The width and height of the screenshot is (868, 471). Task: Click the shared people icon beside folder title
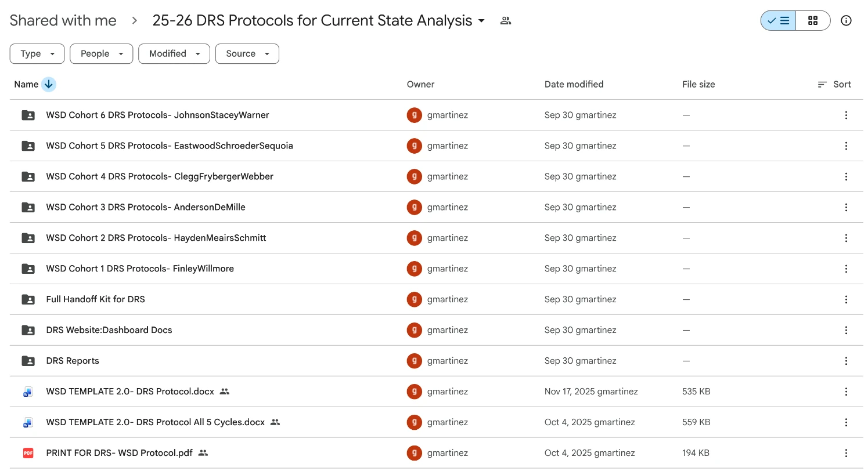(x=506, y=21)
